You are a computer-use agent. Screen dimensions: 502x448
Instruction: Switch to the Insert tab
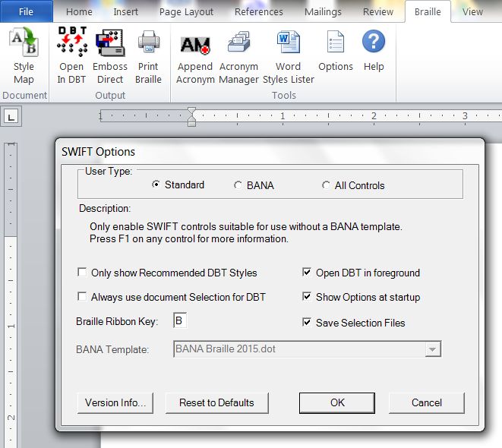tap(125, 12)
